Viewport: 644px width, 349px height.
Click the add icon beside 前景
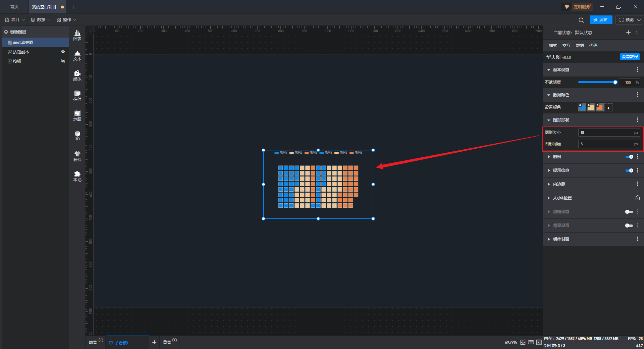pos(101,340)
